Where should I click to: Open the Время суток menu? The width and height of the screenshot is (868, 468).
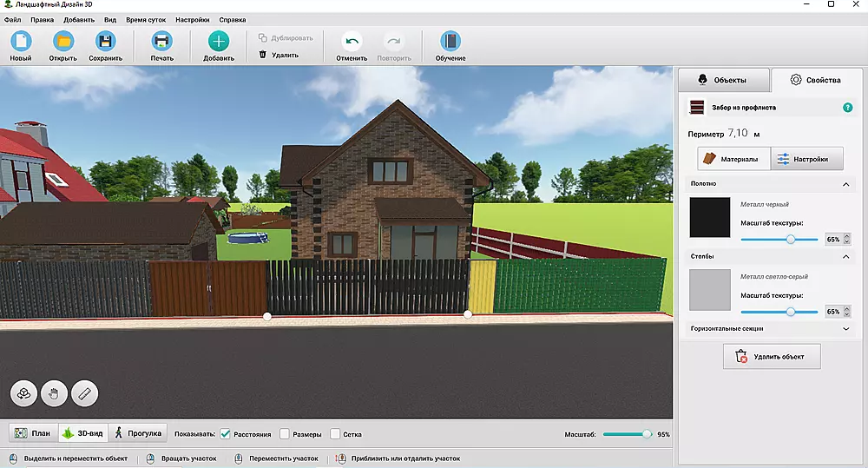point(147,19)
